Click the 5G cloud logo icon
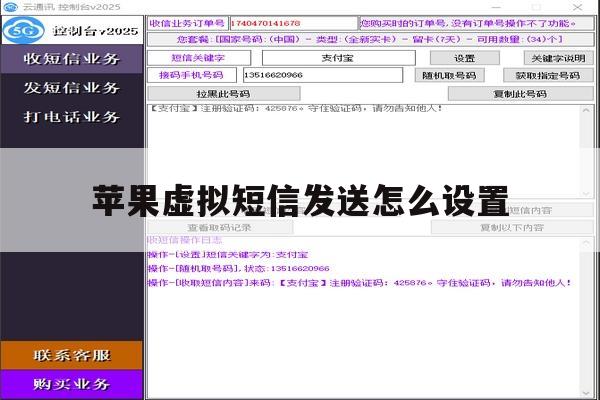This screenshot has height=400, width=600. (x=24, y=30)
